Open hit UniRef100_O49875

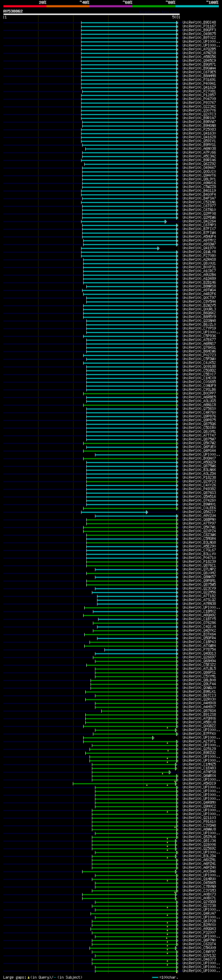199,34
